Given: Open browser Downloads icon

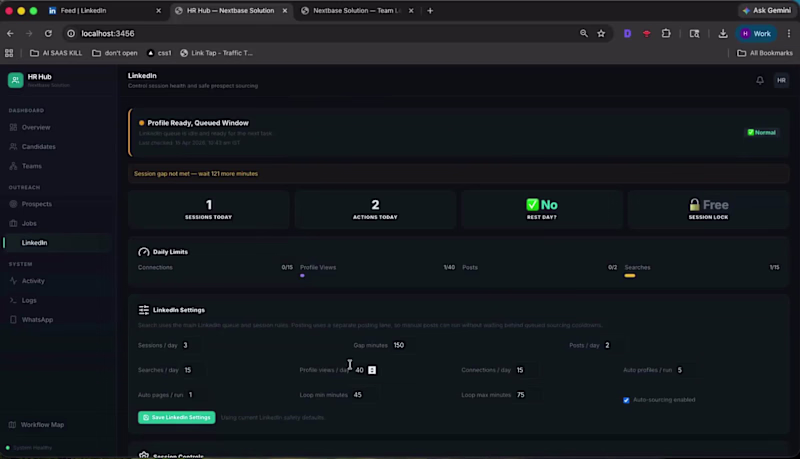Looking at the screenshot, I should tap(723, 34).
